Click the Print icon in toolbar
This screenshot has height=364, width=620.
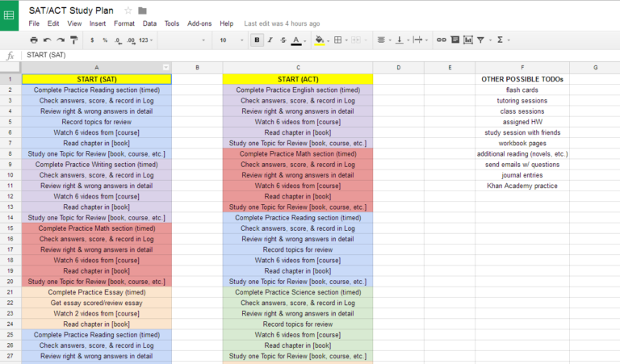[34, 40]
